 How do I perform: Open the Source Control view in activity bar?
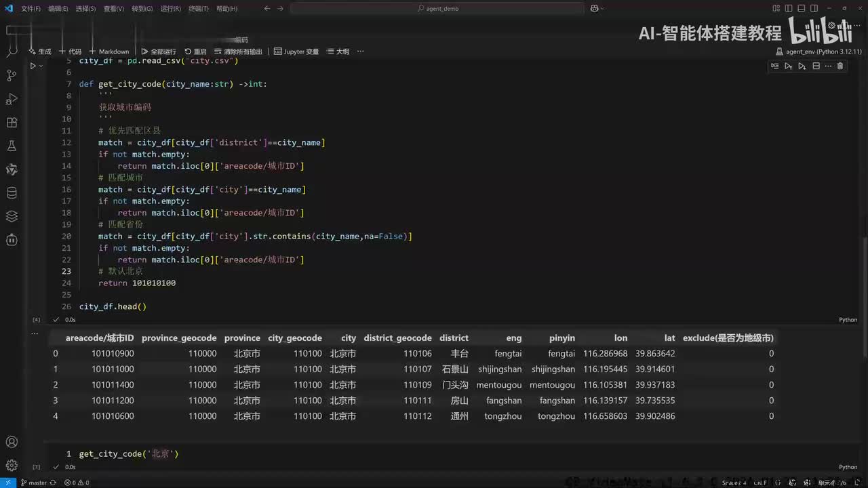tap(12, 75)
